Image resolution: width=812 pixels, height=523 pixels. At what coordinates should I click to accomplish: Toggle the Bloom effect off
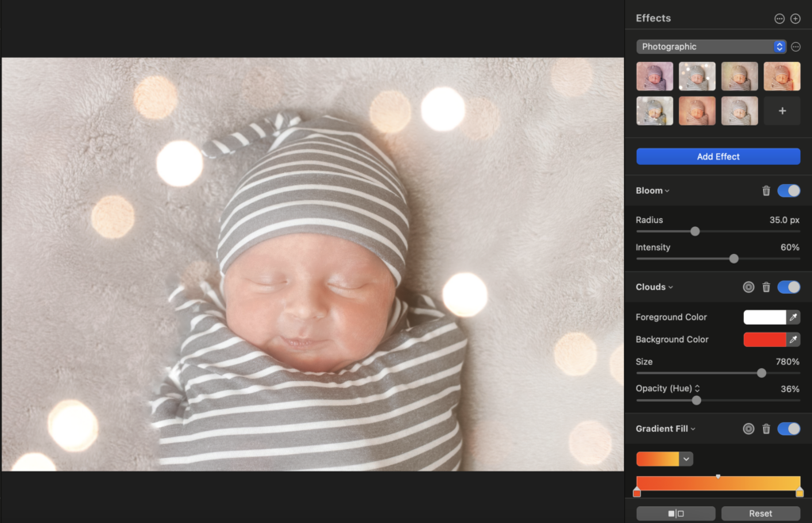coord(789,190)
